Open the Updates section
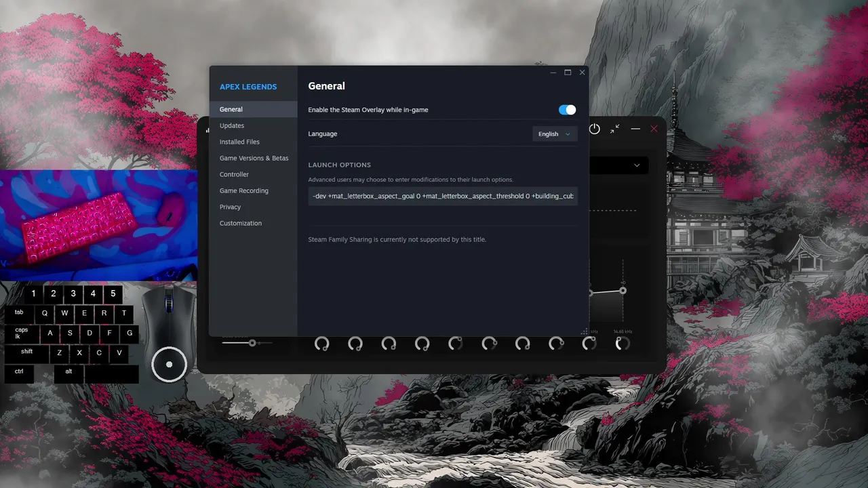The width and height of the screenshot is (868, 488). 253,125
